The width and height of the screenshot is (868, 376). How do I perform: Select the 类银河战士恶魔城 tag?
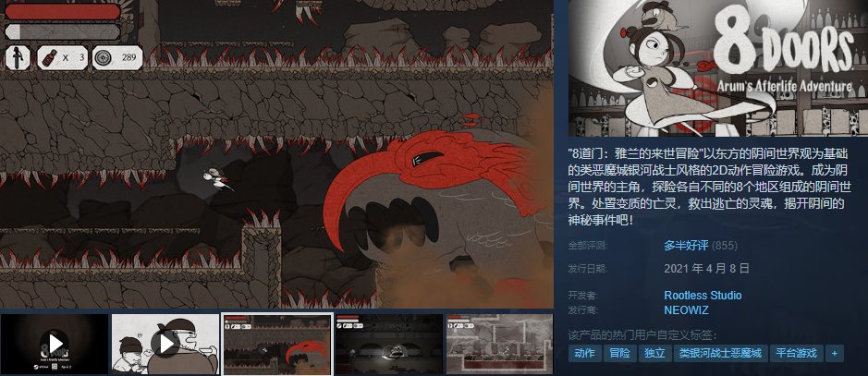720,353
